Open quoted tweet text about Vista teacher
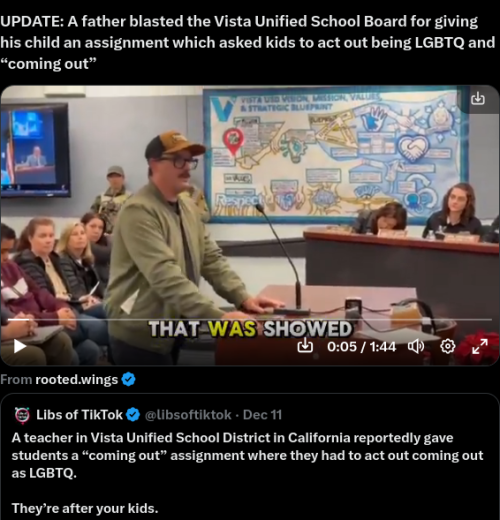The width and height of the screenshot is (500, 520). tap(247, 455)
